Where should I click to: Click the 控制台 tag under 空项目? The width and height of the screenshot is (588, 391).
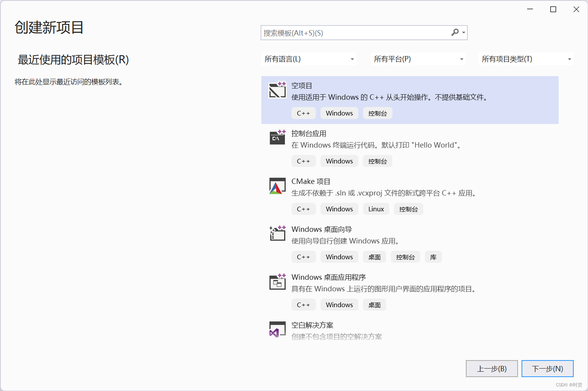click(378, 113)
